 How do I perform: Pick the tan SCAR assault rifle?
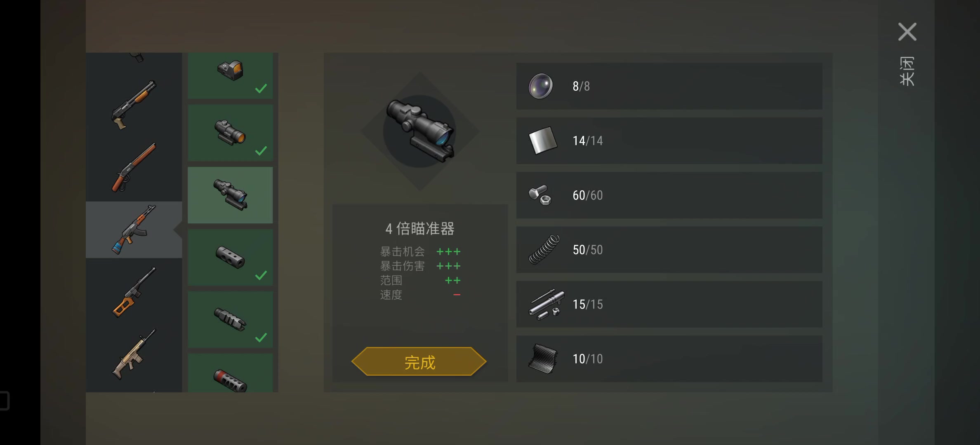pyautogui.click(x=134, y=354)
